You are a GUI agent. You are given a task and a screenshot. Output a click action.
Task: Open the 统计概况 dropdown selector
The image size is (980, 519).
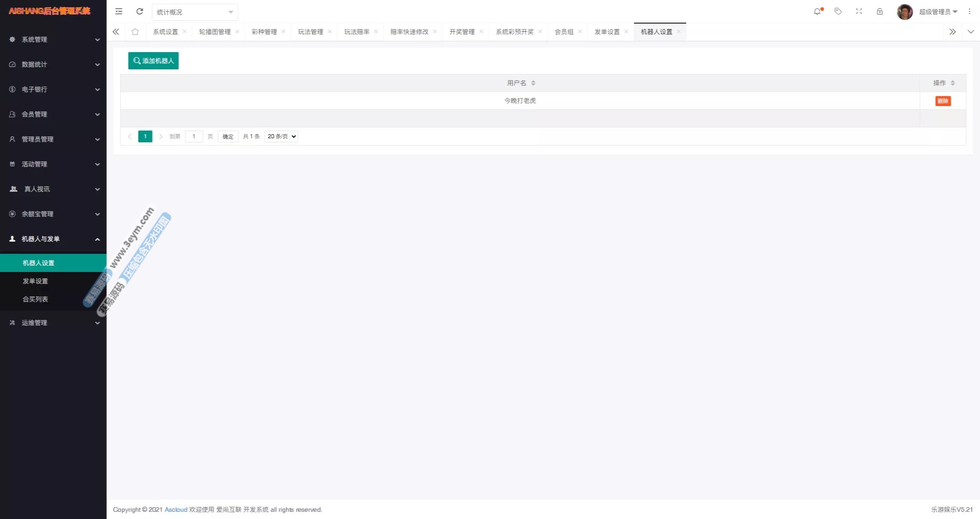(195, 12)
